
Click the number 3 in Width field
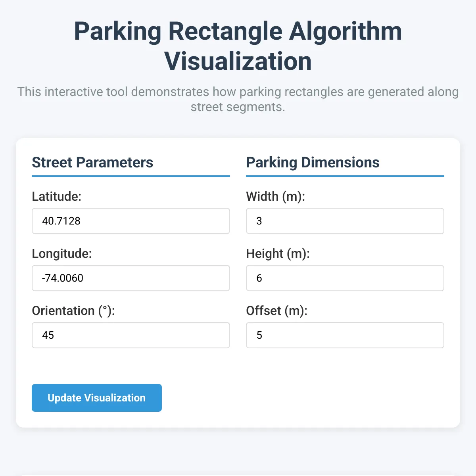click(259, 221)
